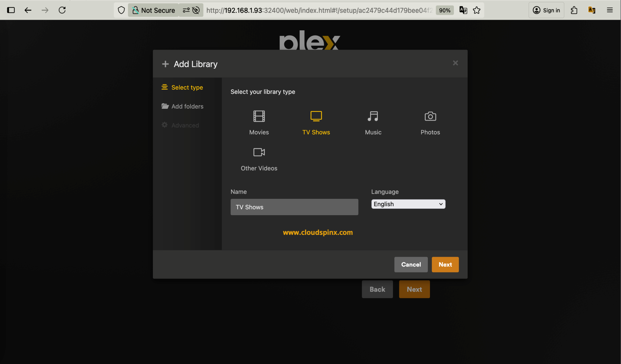Open the English language dropdown

click(x=408, y=204)
